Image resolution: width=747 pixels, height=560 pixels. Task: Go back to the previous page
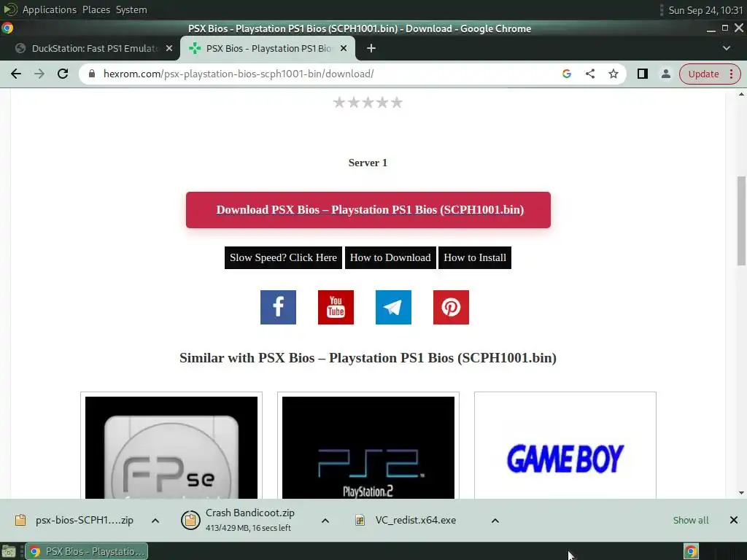pyautogui.click(x=16, y=74)
